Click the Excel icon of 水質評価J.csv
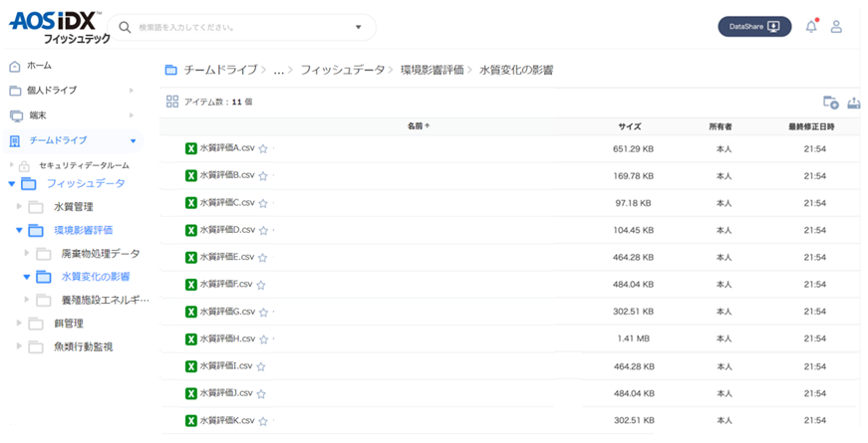This screenshot has width=868, height=443. tap(191, 393)
